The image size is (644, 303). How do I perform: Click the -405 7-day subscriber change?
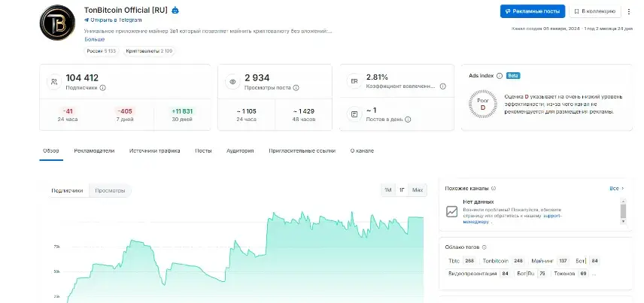pyautogui.click(x=124, y=111)
